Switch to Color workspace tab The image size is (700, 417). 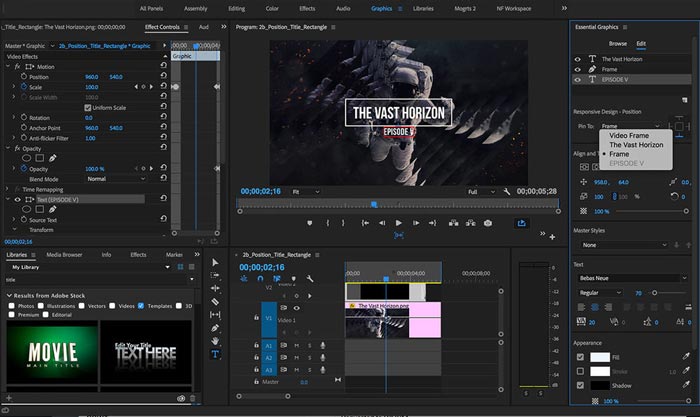(272, 8)
